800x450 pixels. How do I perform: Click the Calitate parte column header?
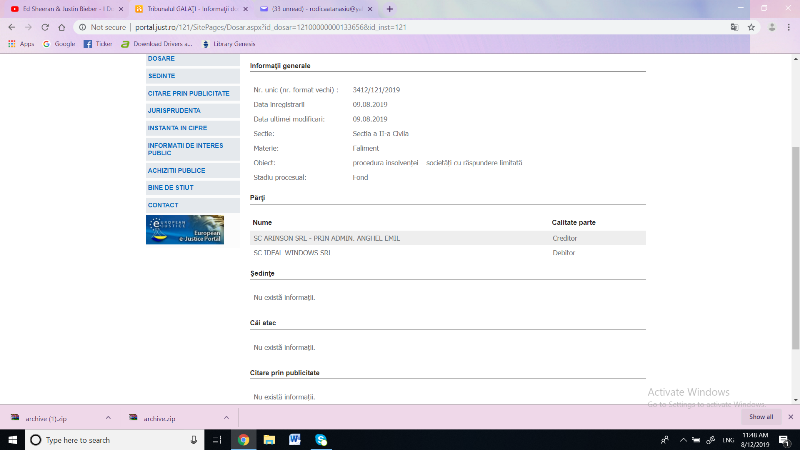click(x=573, y=222)
